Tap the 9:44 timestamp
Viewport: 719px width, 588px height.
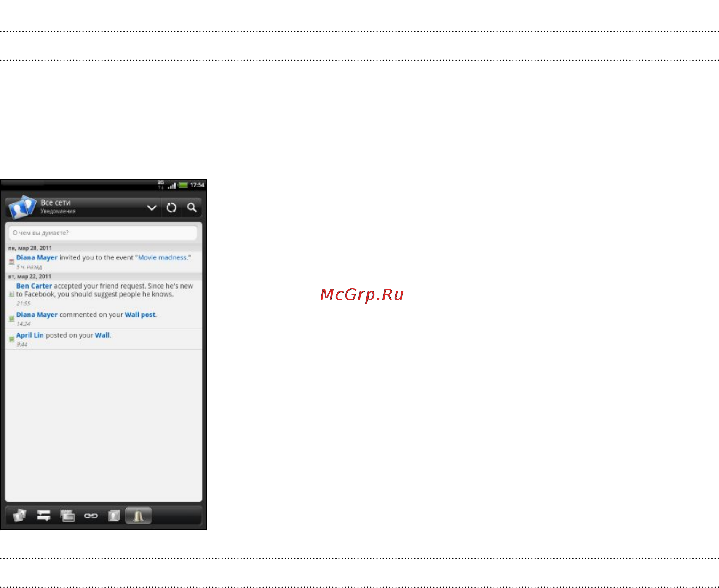point(22,345)
